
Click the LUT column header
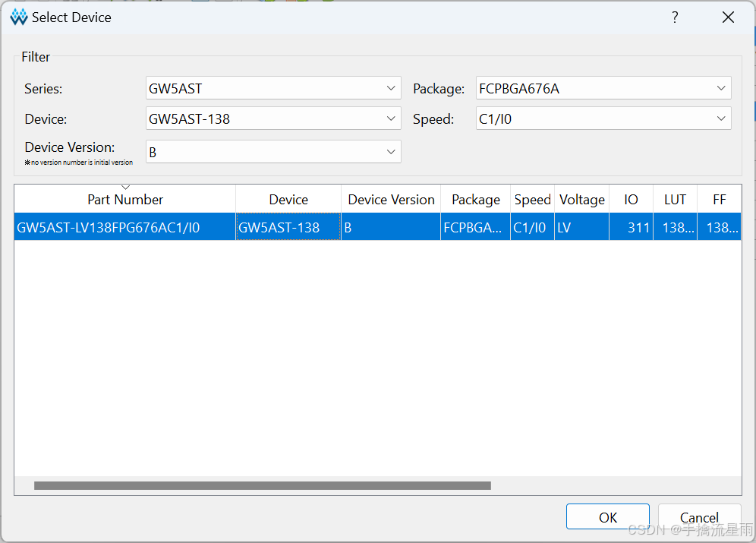tap(675, 199)
